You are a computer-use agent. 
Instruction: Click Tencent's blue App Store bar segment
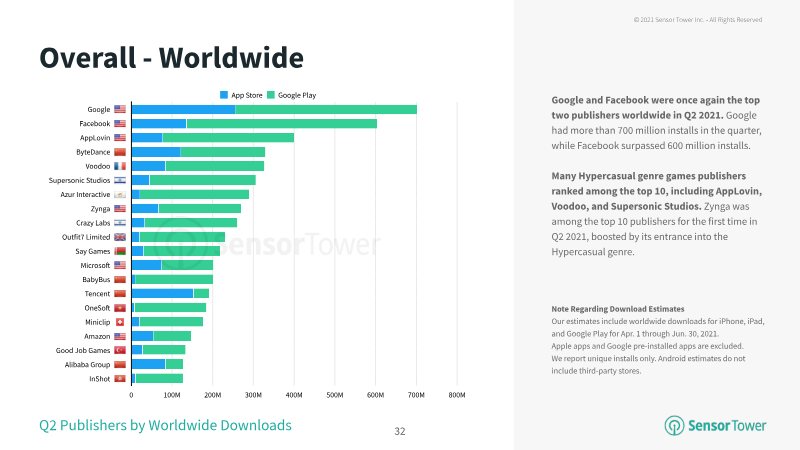click(162, 293)
